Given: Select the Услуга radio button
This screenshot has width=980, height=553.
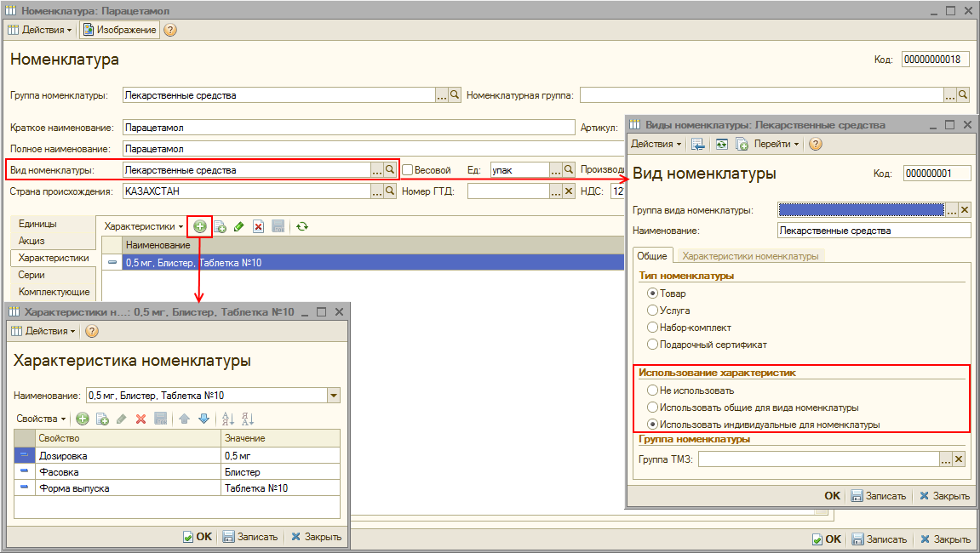Looking at the screenshot, I should pyautogui.click(x=653, y=311).
